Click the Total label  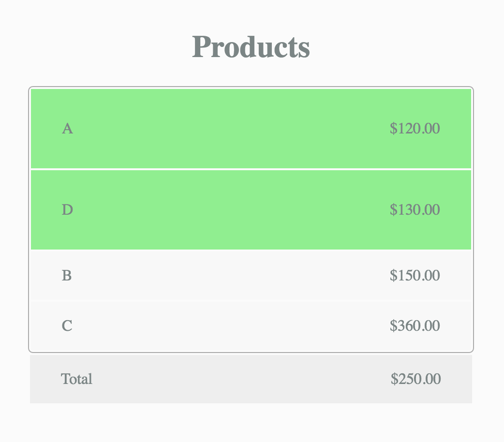[76, 379]
